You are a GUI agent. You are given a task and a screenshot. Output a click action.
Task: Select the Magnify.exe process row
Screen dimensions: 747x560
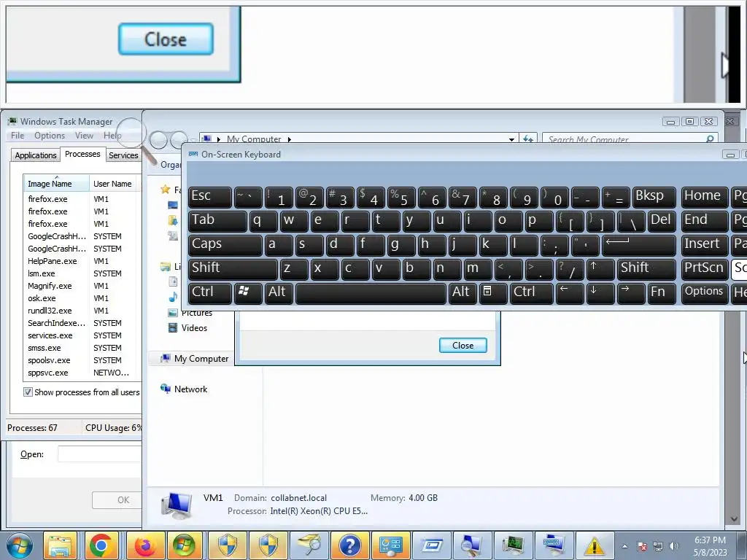click(x=81, y=286)
